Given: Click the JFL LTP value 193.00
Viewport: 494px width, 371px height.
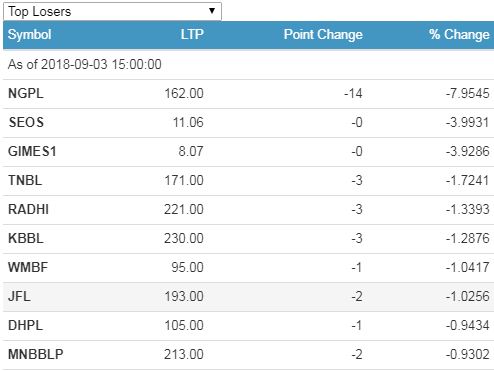Looking at the screenshot, I should pos(184,296).
